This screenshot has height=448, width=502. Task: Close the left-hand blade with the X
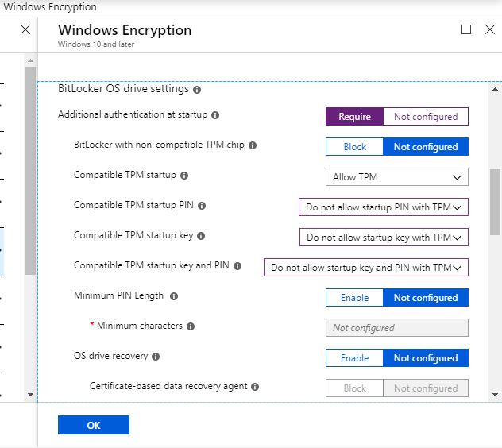25,29
